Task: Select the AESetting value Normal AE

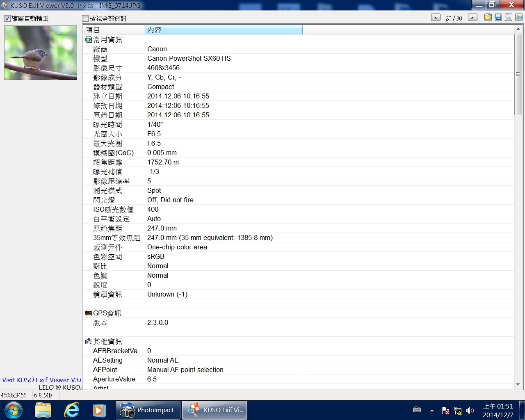Action: pos(163,360)
